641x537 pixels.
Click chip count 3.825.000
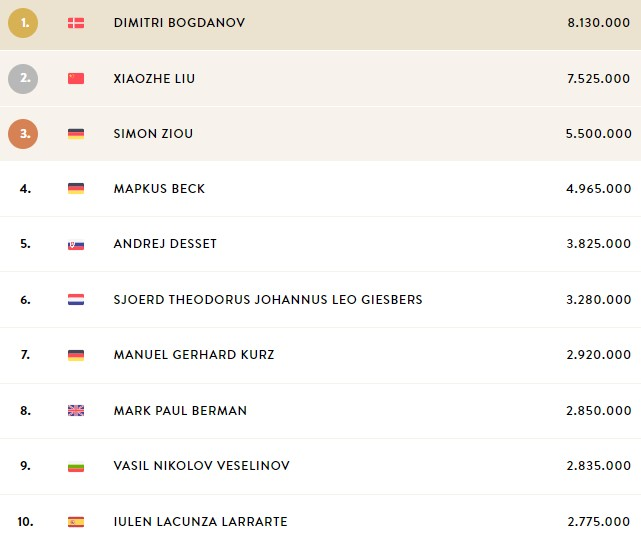coord(598,244)
